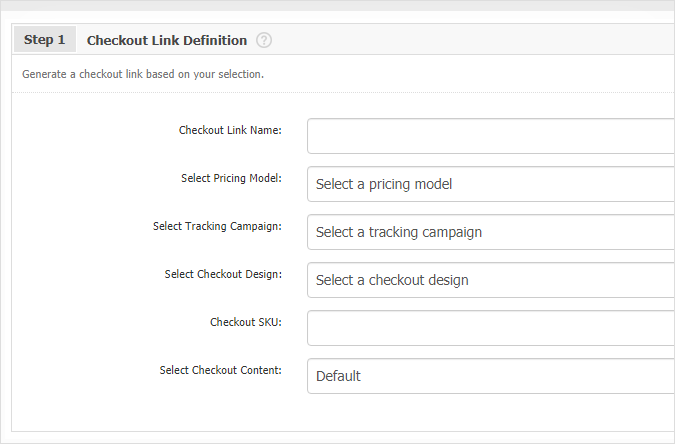Open the Select a checkout design dropdown
Screen dimensions: 675x444
pos(490,280)
